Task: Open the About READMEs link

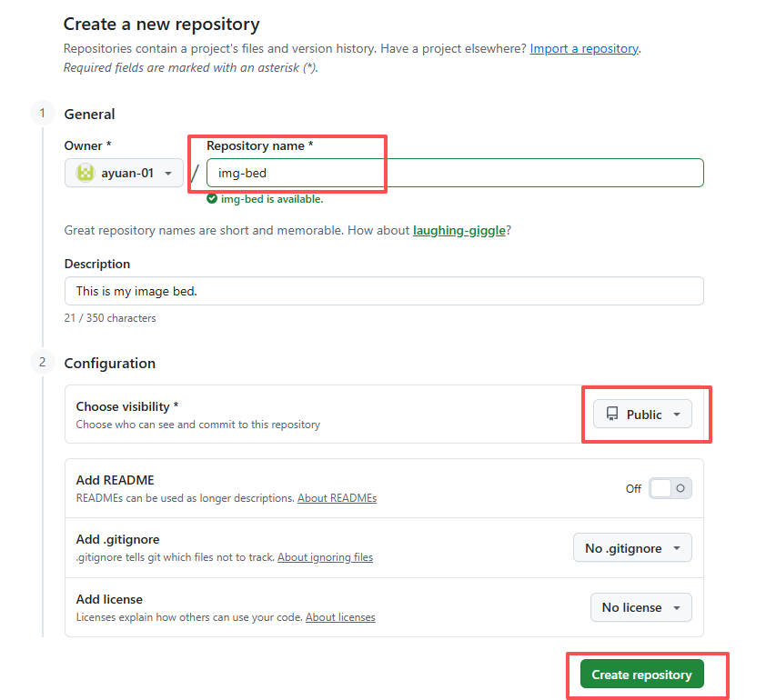Action: tap(337, 498)
